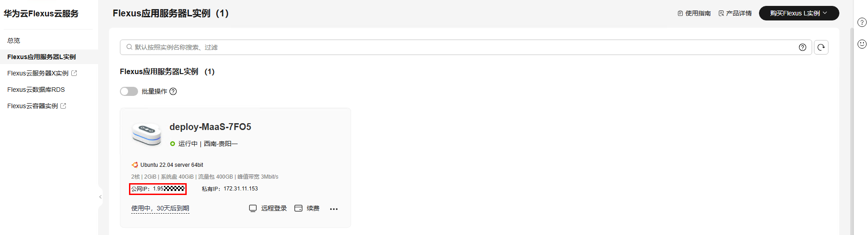
Task: Open the more actions ellipsis menu
Action: [334, 209]
